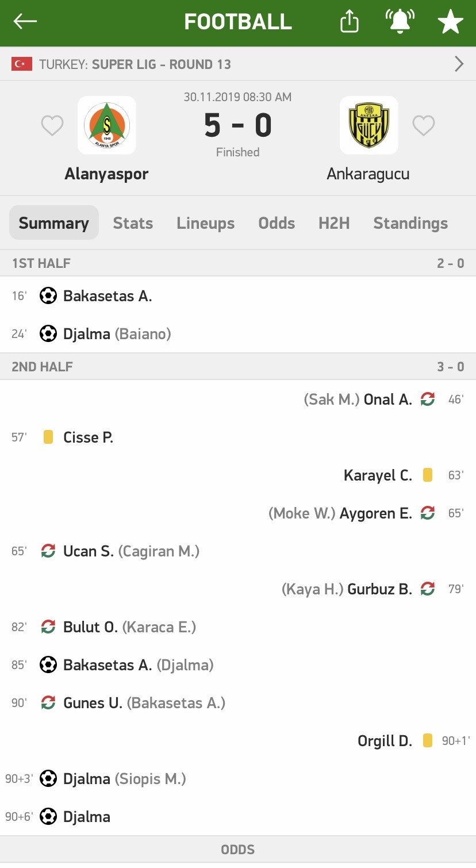Expand the Super Lig chevron arrow
This screenshot has width=476, height=868.
tap(459, 64)
